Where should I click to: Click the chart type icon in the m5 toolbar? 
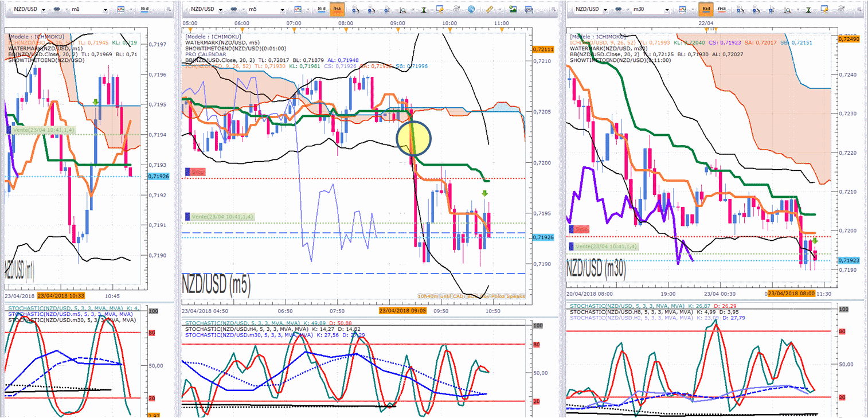coord(298,9)
